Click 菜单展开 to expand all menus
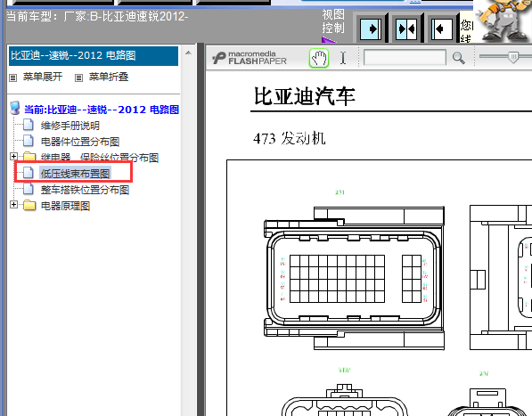Viewport: 532px width, 416px height. (x=43, y=77)
